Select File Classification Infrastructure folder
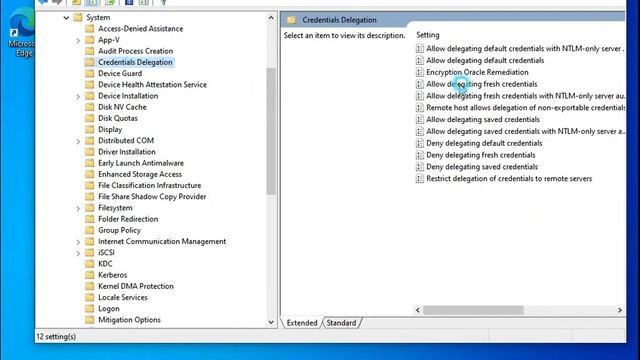 (x=149, y=185)
